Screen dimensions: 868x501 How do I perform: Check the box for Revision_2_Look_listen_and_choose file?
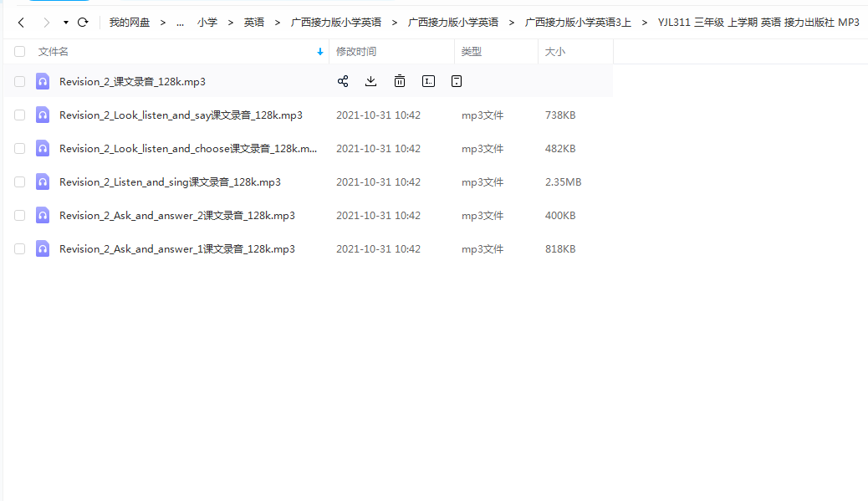20,148
